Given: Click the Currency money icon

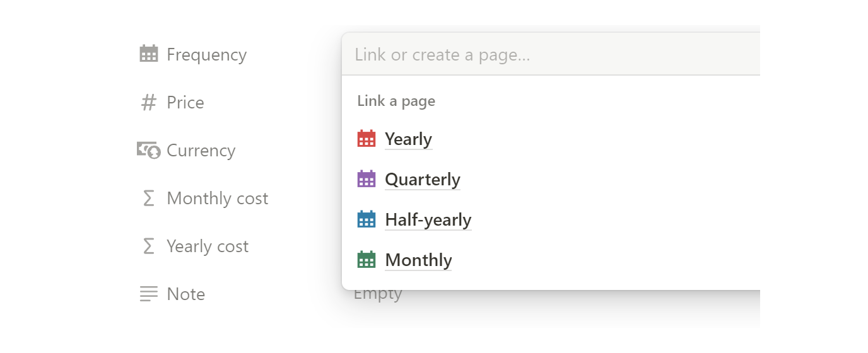Looking at the screenshot, I should pos(148,150).
